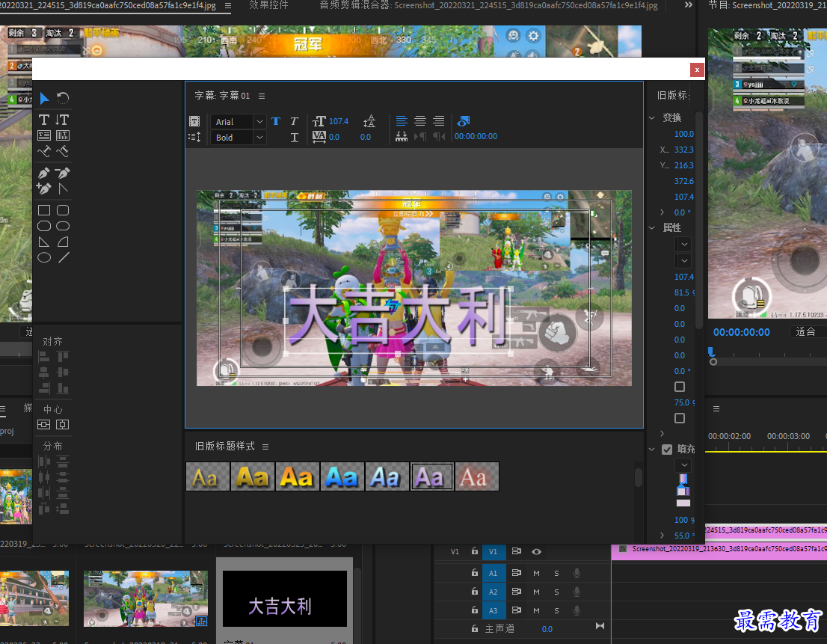The width and height of the screenshot is (827, 644).
Task: Open Tab Stops ruler icon
Action: 402,137
